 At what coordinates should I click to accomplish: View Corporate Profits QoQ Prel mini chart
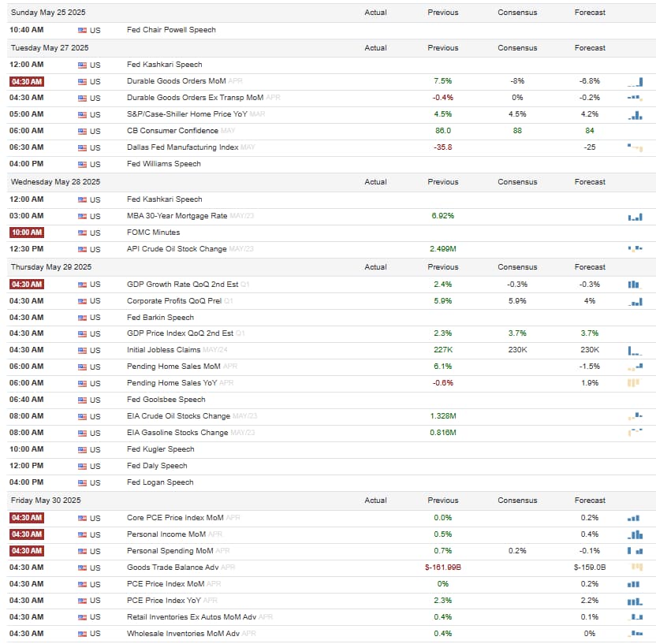(x=635, y=302)
